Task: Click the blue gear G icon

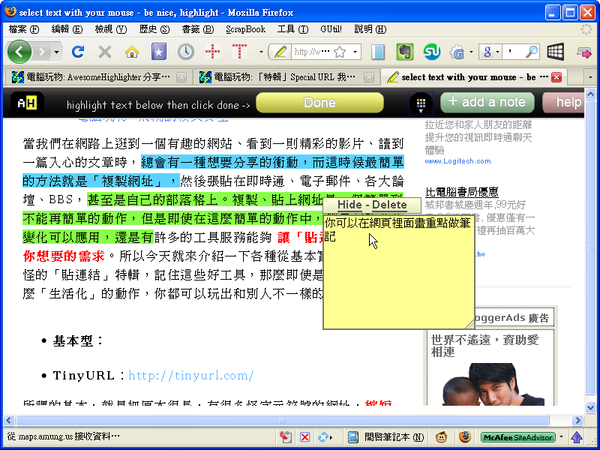Action: click(x=457, y=52)
